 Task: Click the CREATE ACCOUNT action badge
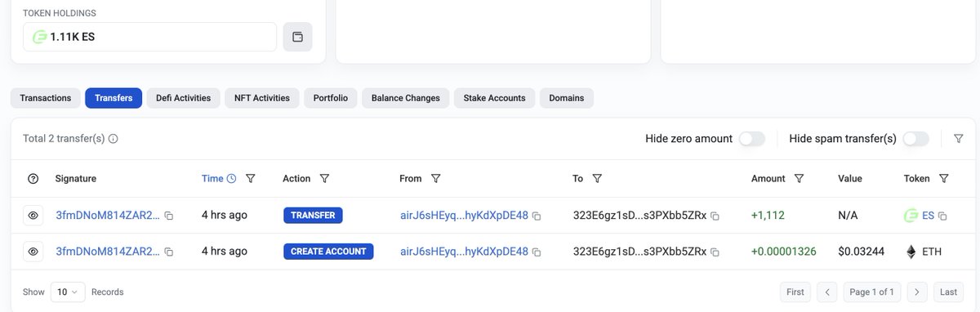(328, 252)
